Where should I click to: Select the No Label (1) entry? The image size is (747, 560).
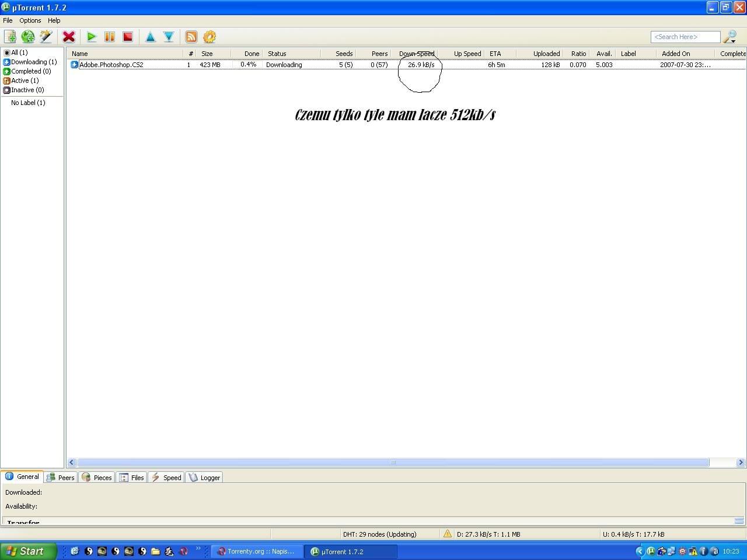28,103
